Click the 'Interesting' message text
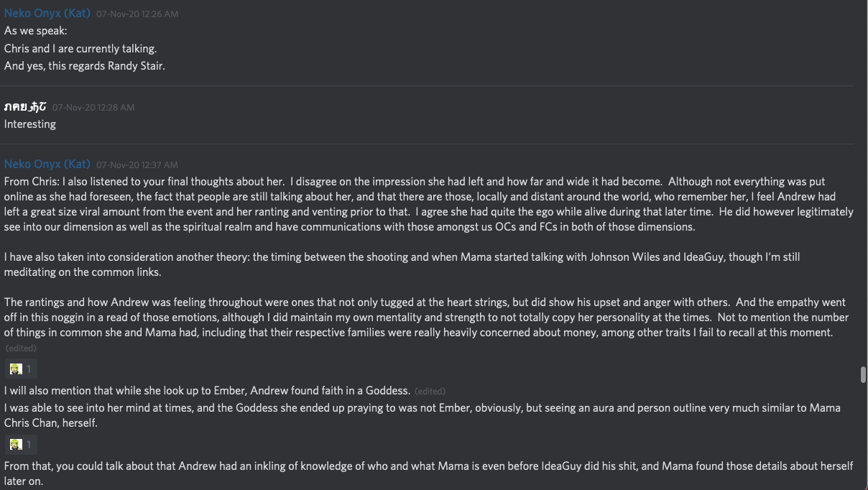 (30, 124)
